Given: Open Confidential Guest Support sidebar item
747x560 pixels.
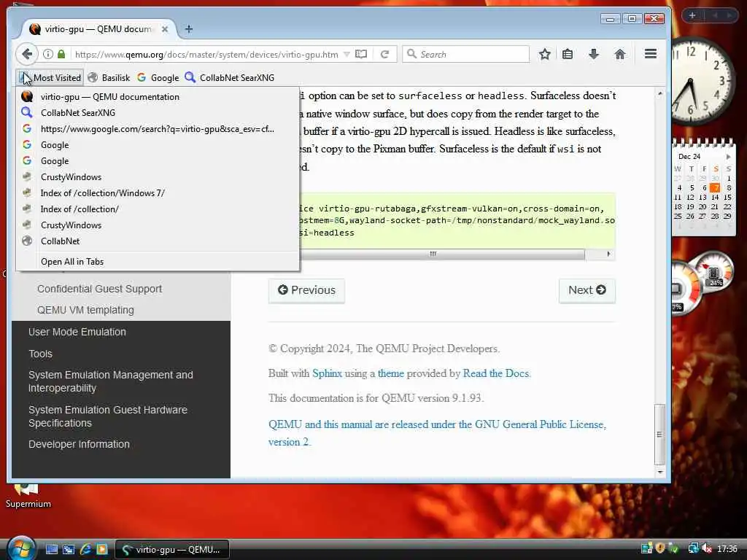Looking at the screenshot, I should (99, 289).
